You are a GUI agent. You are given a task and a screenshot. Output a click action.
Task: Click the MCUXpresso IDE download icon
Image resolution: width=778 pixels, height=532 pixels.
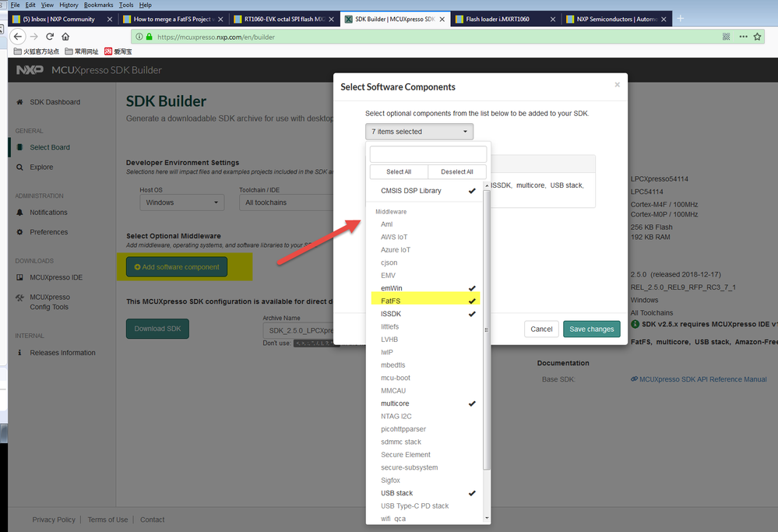pyautogui.click(x=19, y=277)
